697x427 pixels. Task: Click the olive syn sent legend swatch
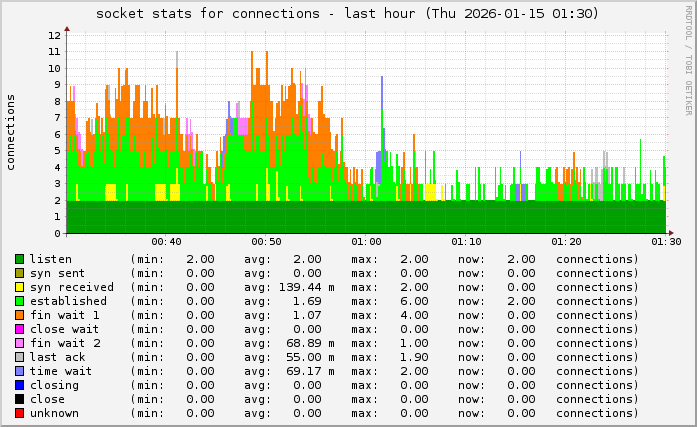click(19, 273)
